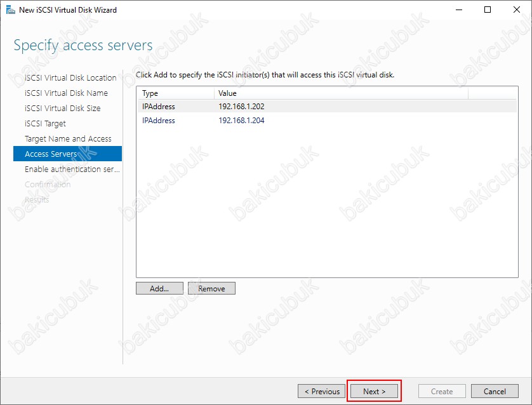532x405 pixels.
Task: Go to iSCSI Virtual Disk Location step
Action: click(x=70, y=77)
